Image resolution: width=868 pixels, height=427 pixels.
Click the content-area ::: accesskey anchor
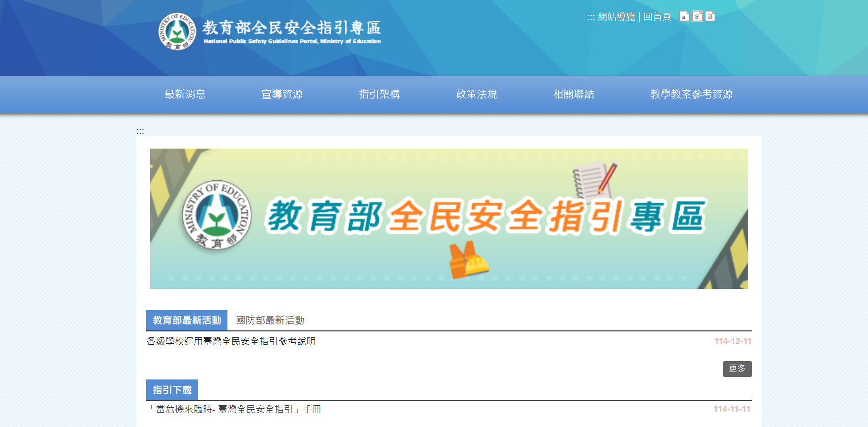[x=140, y=131]
